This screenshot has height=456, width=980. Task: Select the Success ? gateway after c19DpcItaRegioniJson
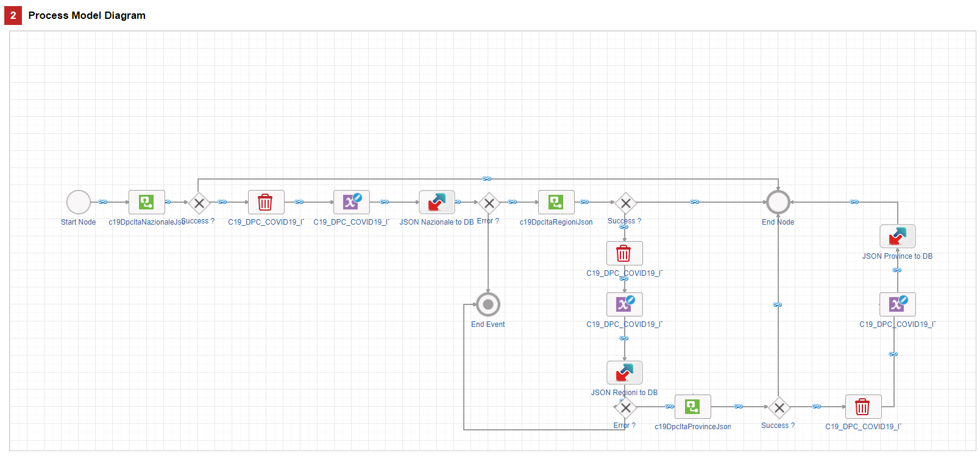(x=625, y=203)
